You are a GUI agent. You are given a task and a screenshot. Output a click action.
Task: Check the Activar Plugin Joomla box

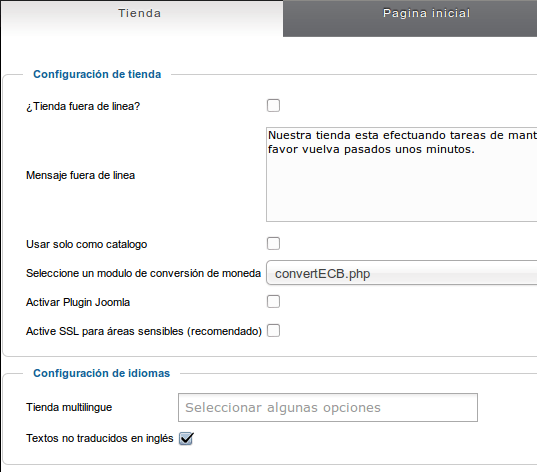(x=273, y=302)
